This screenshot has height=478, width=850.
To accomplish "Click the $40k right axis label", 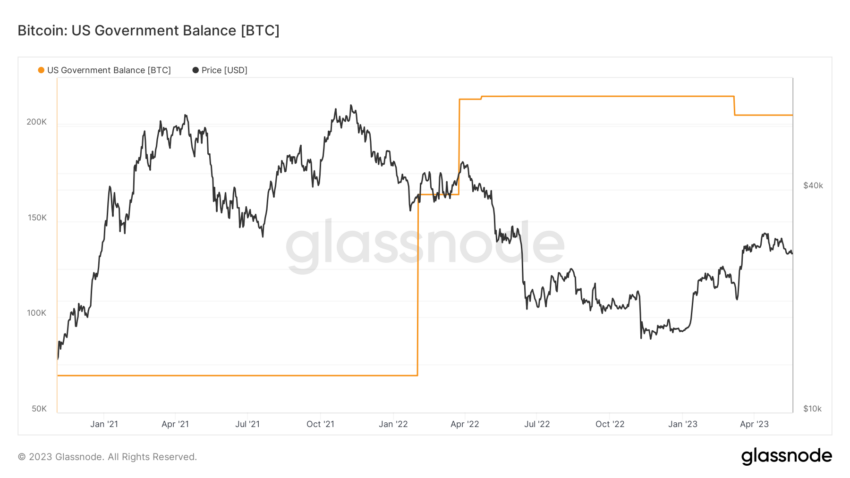I will click(x=813, y=185).
